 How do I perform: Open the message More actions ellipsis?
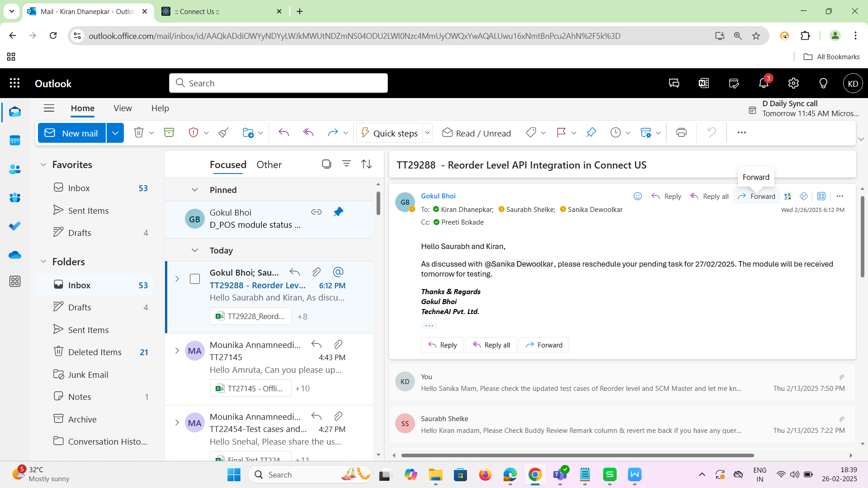[840, 196]
